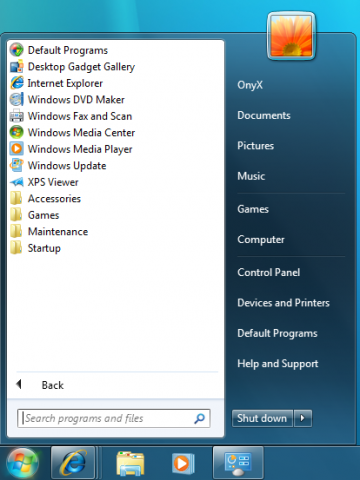Open Windows Media Player text entry
The width and height of the screenshot is (360, 480).
tap(80, 149)
